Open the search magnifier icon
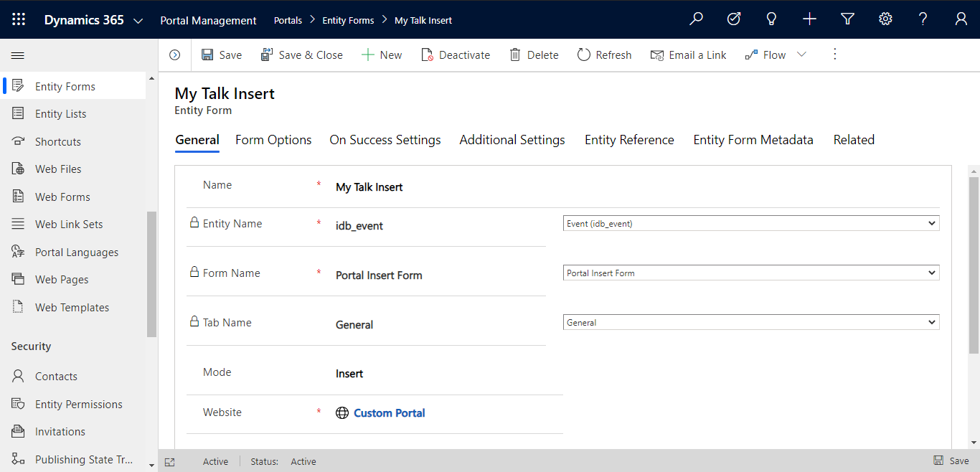This screenshot has height=472, width=980. (x=696, y=19)
